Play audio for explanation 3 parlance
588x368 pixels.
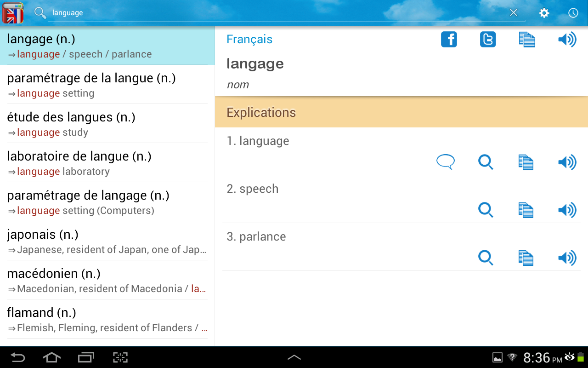[x=567, y=258]
